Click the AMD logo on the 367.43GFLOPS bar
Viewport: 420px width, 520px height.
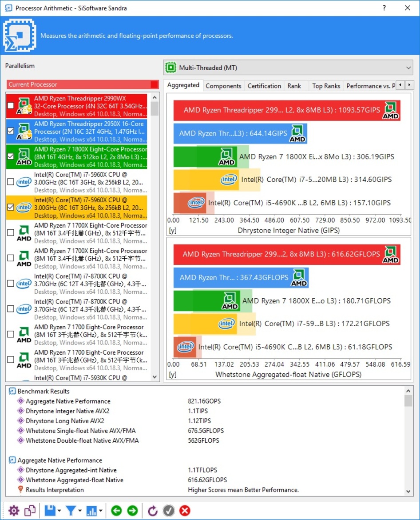(x=299, y=278)
